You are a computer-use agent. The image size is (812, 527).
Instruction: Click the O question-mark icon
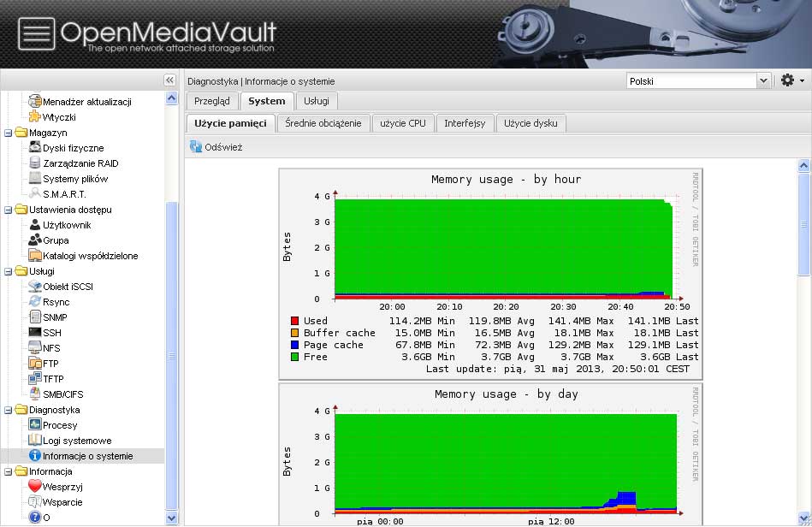pyautogui.click(x=35, y=517)
